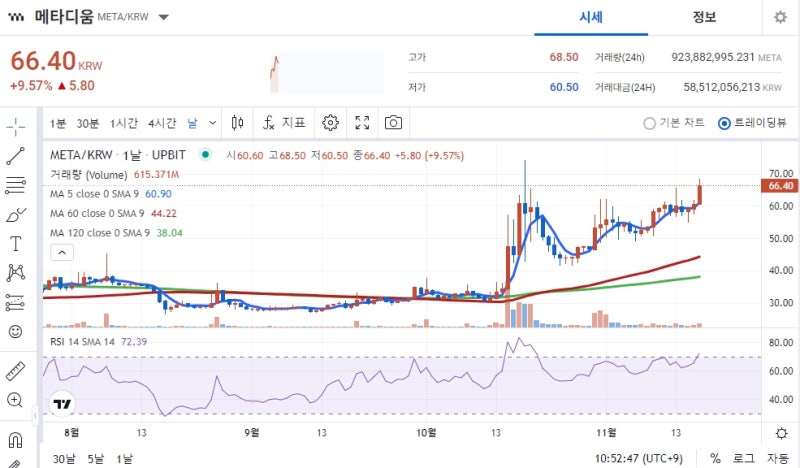Activate the zoom-in magnifier tool
This screenshot has width=800, height=468.
pos(15,400)
